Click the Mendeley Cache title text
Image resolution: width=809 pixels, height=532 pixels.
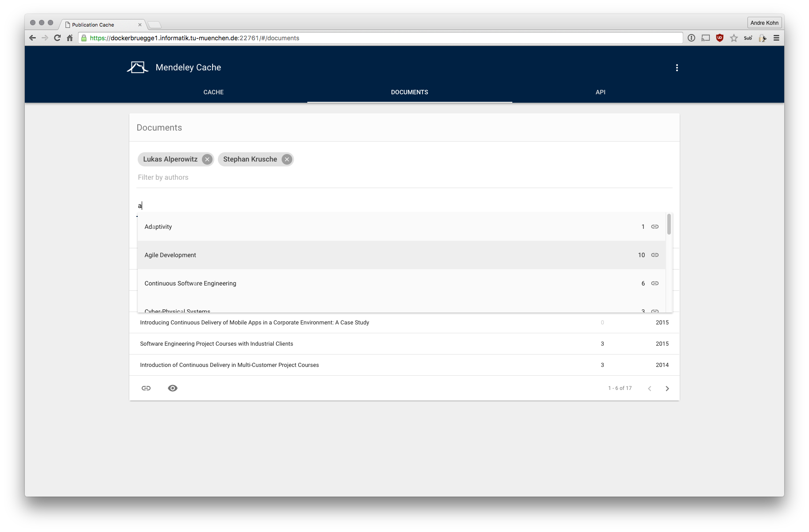(x=188, y=67)
